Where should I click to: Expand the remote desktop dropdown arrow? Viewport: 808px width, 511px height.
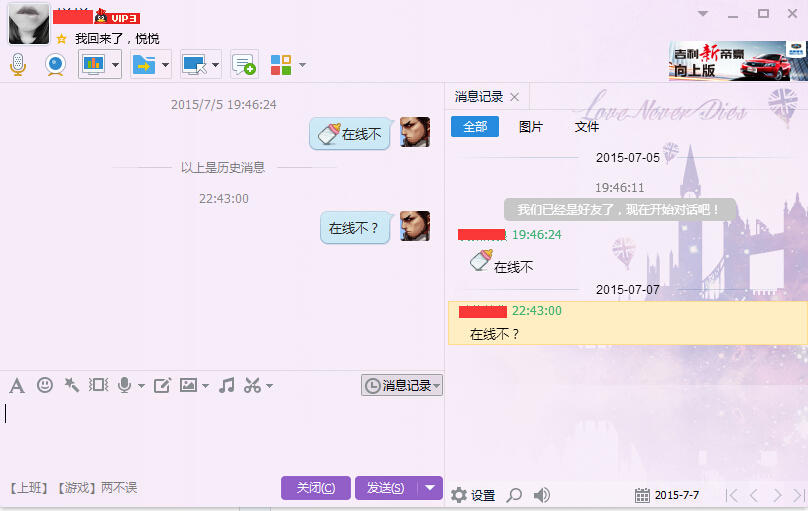215,65
